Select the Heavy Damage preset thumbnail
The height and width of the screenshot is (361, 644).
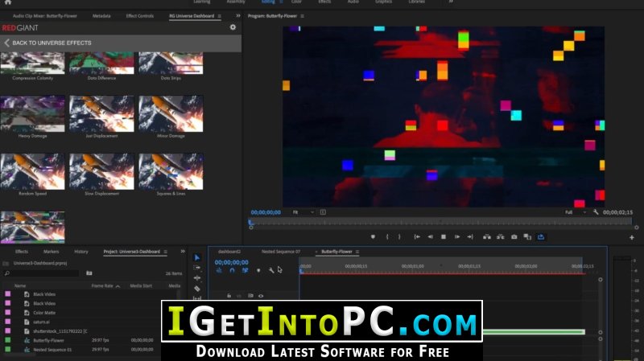(32, 113)
